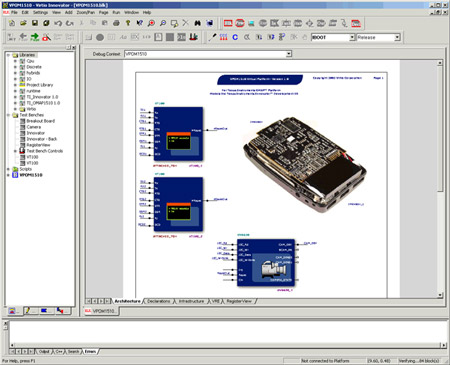The image size is (450, 365).
Task: Open the BOOT combo box dropdown
Action: (x=352, y=37)
